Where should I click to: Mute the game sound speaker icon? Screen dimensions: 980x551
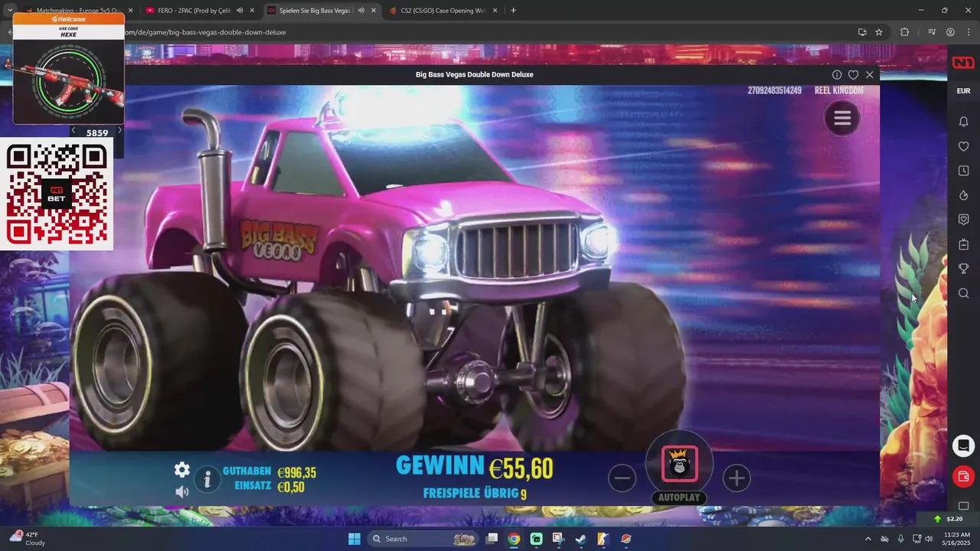pyautogui.click(x=181, y=491)
